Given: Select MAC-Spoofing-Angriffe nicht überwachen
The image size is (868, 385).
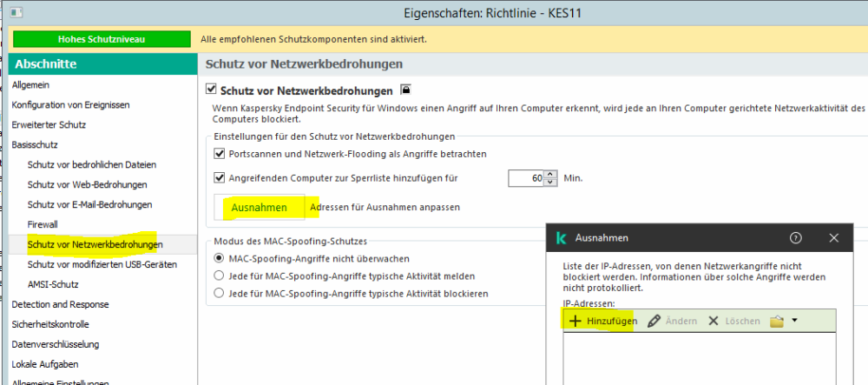Looking at the screenshot, I should (x=220, y=258).
